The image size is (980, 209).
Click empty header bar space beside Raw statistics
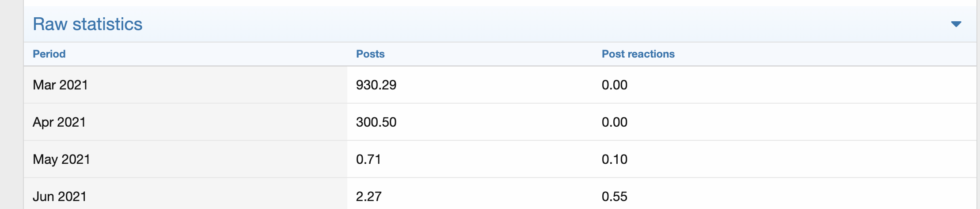coord(530,24)
